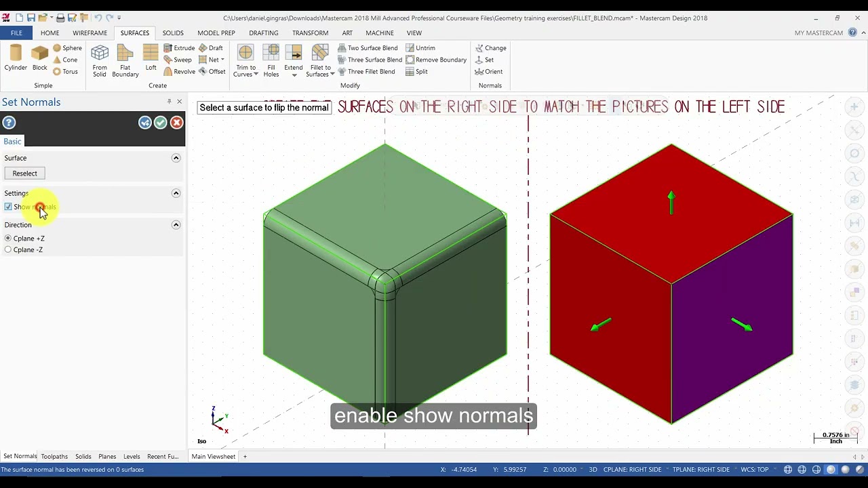Open MY MASTERCAM link
The image size is (868, 488).
[x=818, y=33]
